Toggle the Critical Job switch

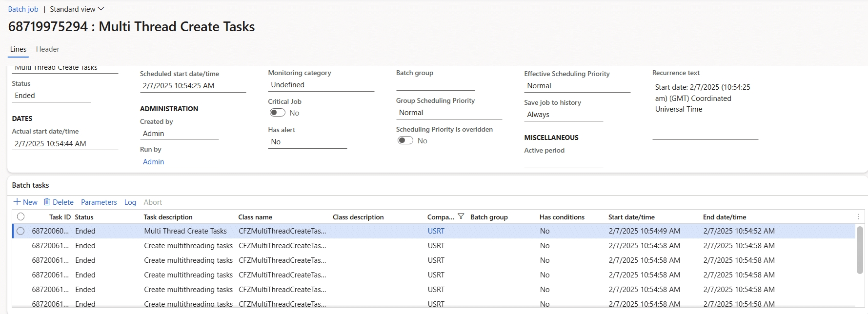coord(278,113)
